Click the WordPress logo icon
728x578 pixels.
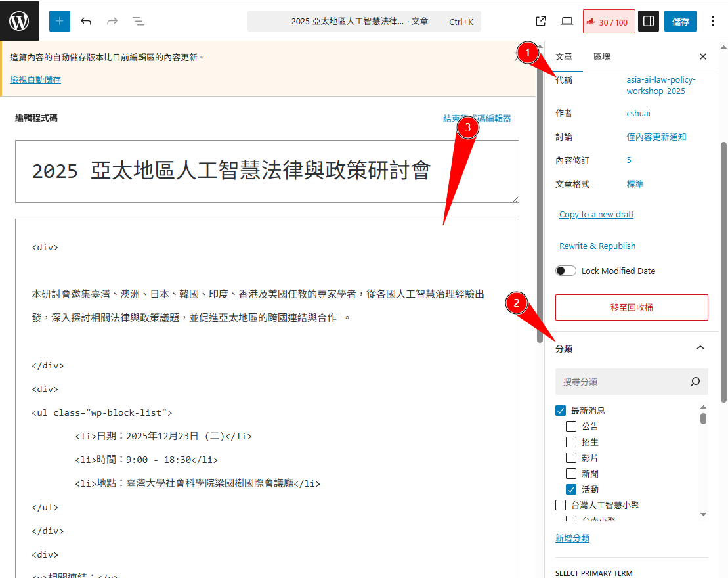click(x=19, y=21)
